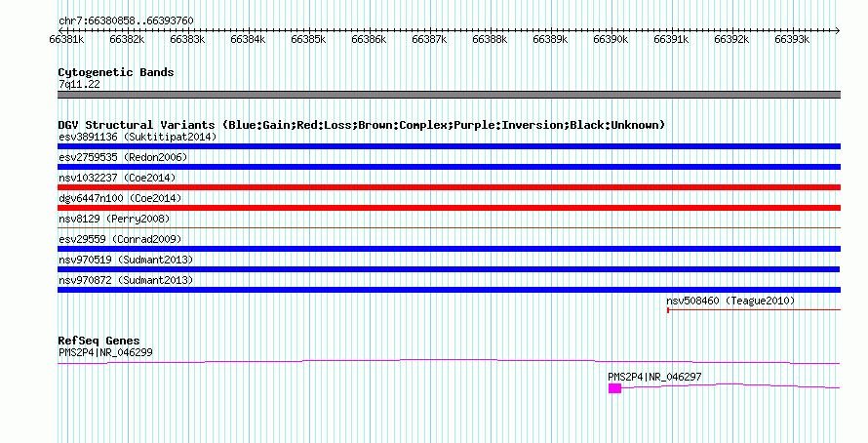
Task: Click the 66388k ruler tick label
Action: click(490, 40)
